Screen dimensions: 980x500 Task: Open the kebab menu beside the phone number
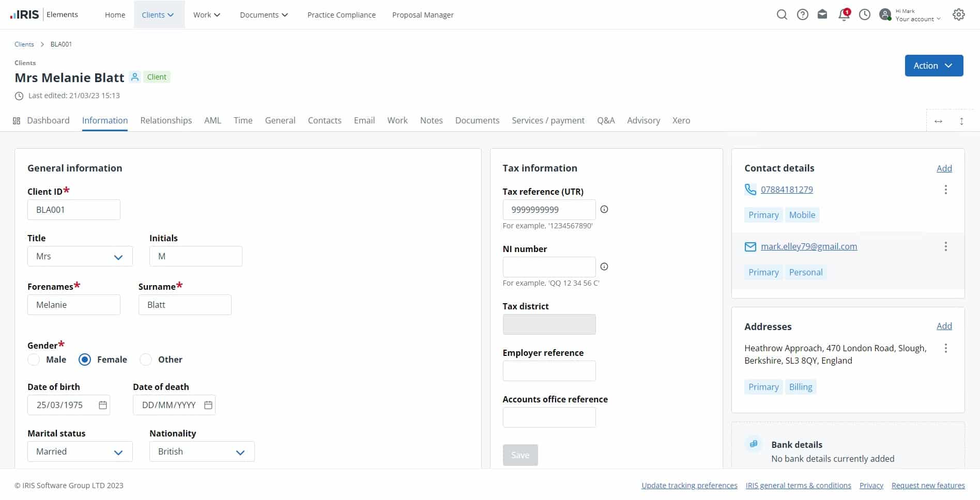click(x=946, y=190)
